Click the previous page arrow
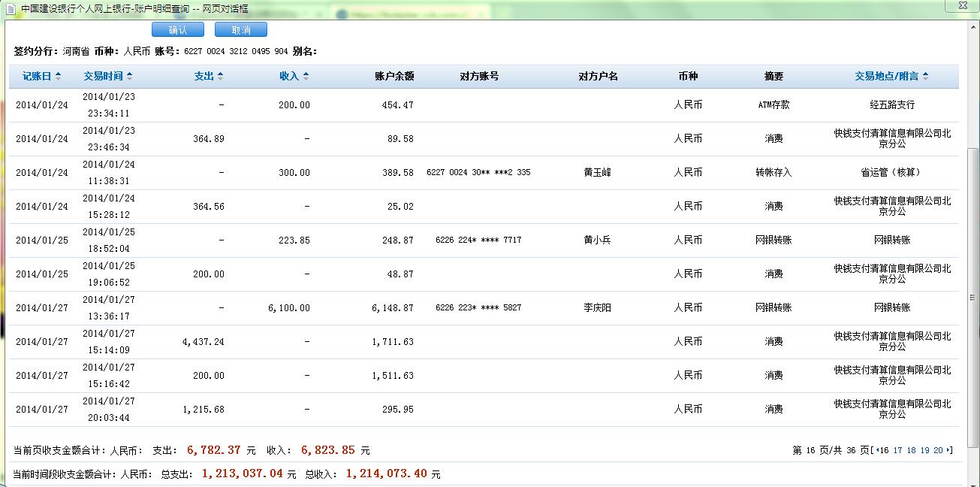980x487 pixels. tap(877, 450)
